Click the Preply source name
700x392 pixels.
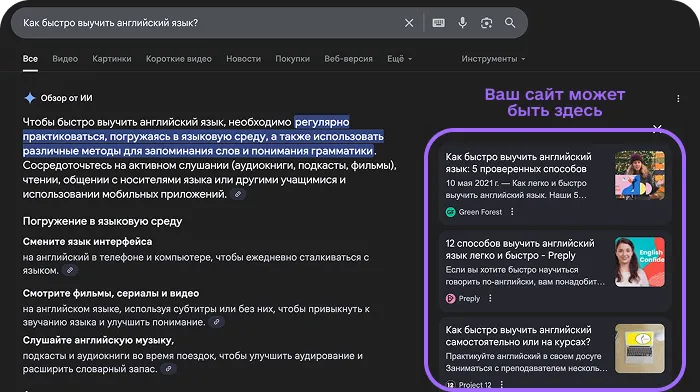tap(469, 298)
